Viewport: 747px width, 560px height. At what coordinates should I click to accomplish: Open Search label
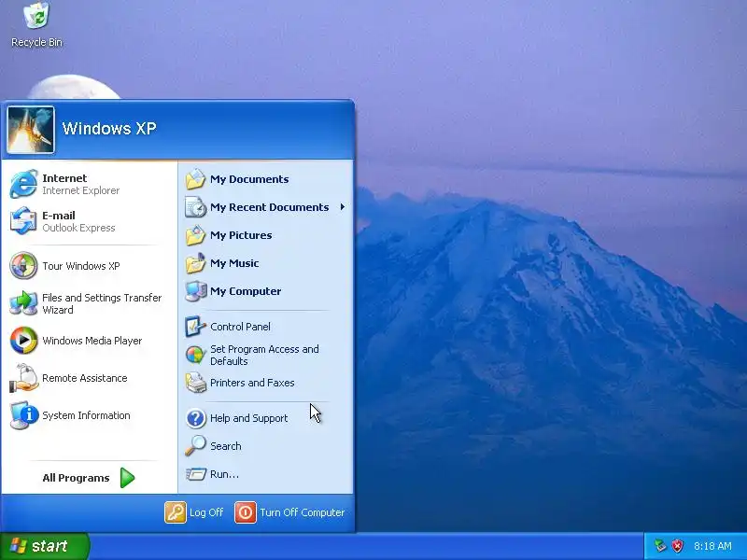pos(225,446)
